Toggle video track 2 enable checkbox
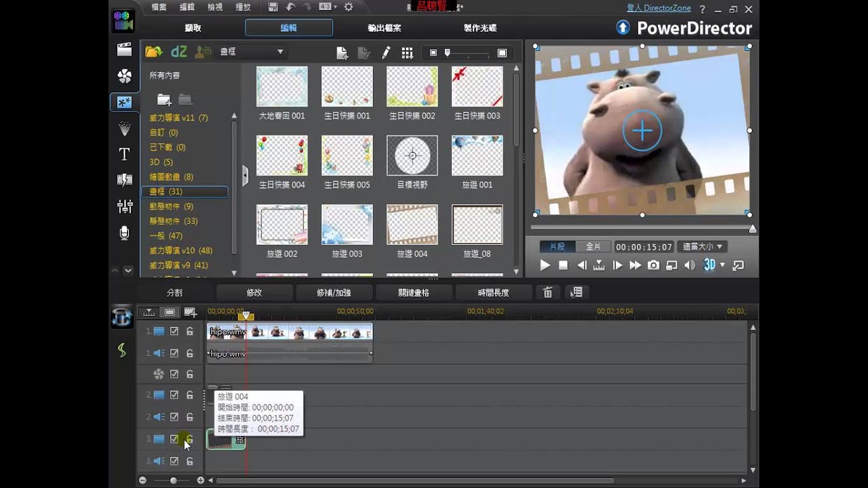 [174, 394]
